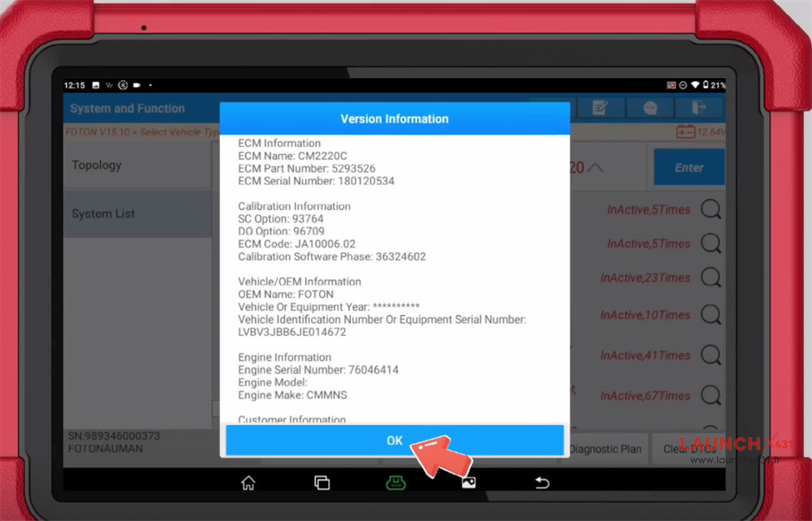Search the InActive,10Times fault code
The image size is (812, 521).
point(710,315)
